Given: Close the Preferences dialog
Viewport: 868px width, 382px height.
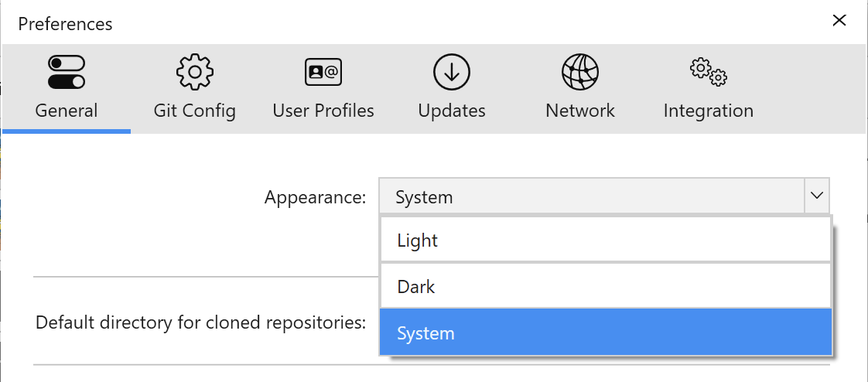Looking at the screenshot, I should (x=839, y=21).
